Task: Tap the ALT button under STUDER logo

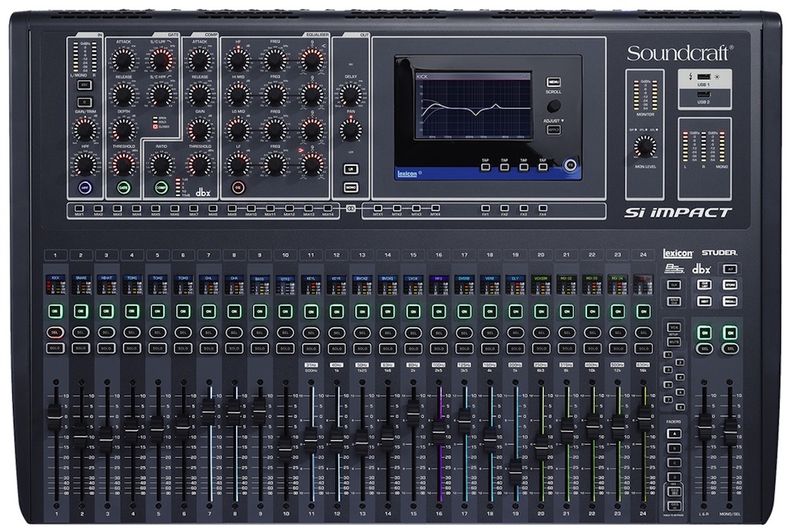Action: [x=730, y=269]
